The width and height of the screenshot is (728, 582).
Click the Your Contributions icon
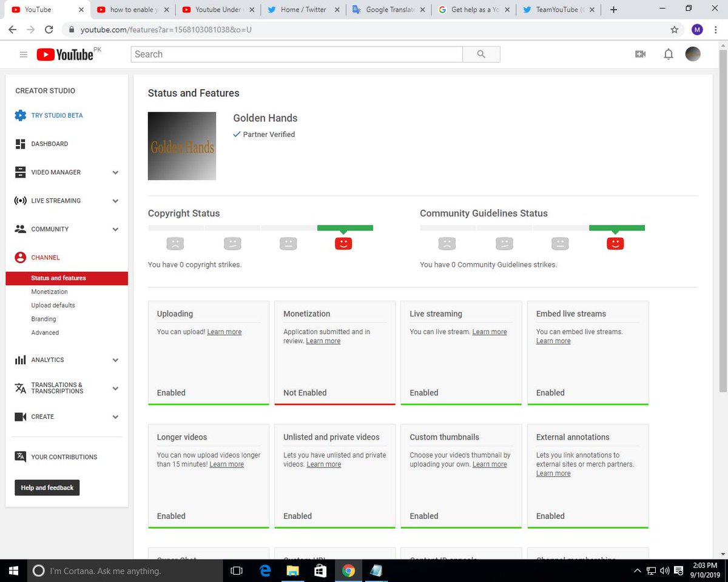pyautogui.click(x=20, y=457)
